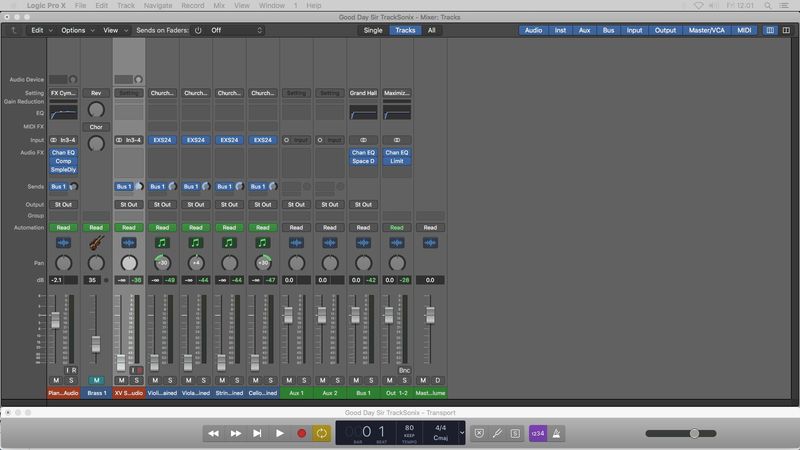Click the Master volume slider in the transport
The width and height of the screenshot is (800, 450).
coord(681,433)
